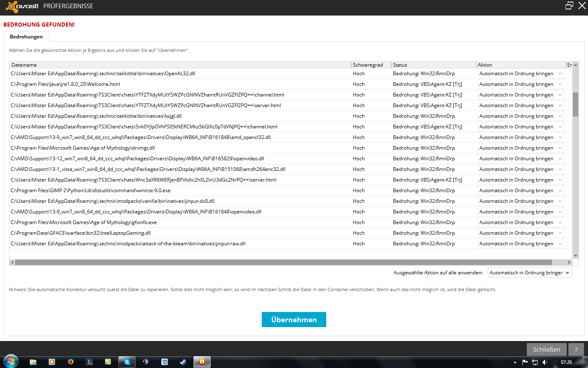Click the taskbar clock 07:26
588x368 pixels.
566,362
